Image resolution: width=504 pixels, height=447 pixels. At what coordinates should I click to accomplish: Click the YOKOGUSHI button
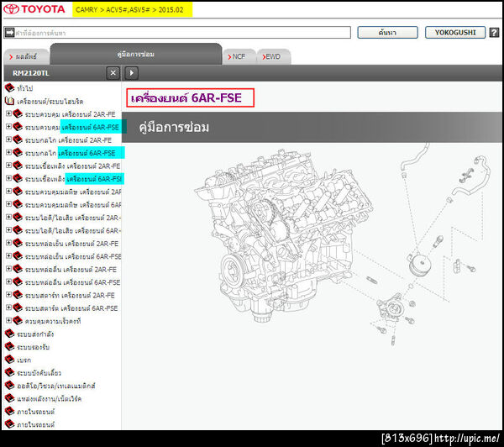(x=455, y=33)
